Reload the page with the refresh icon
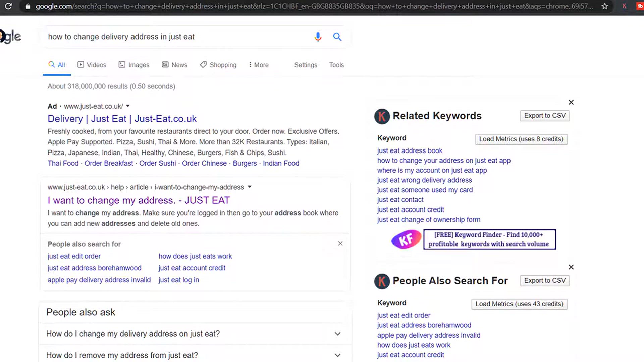644x362 pixels. point(8,6)
